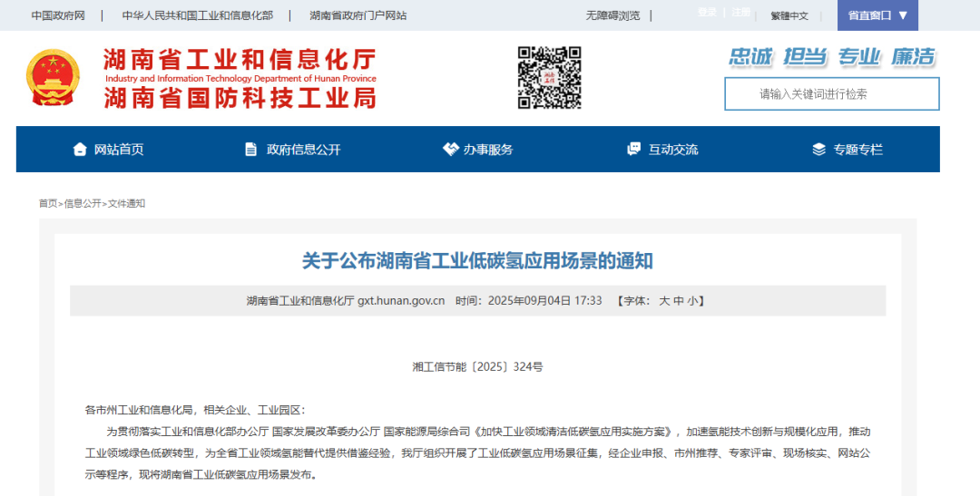Click the home icon beside 网站首页

[79, 150]
